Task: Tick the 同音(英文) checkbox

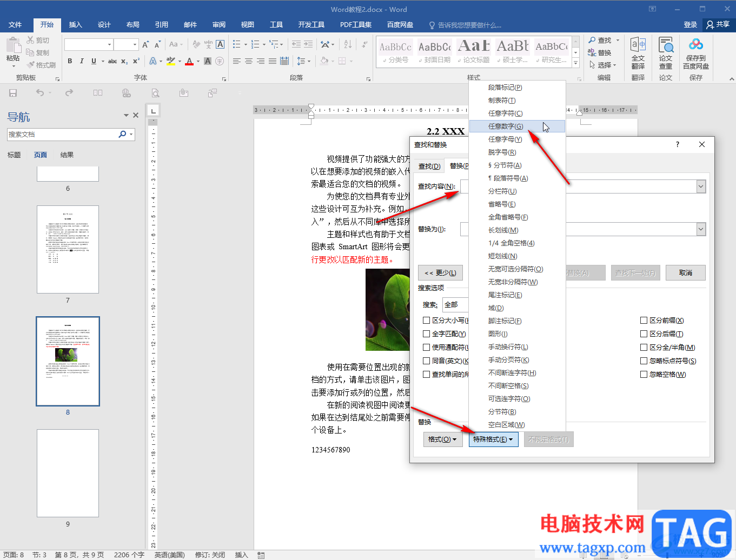Action: point(427,361)
